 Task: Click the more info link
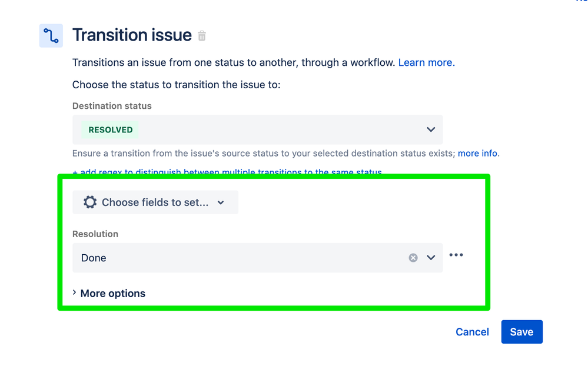[477, 153]
